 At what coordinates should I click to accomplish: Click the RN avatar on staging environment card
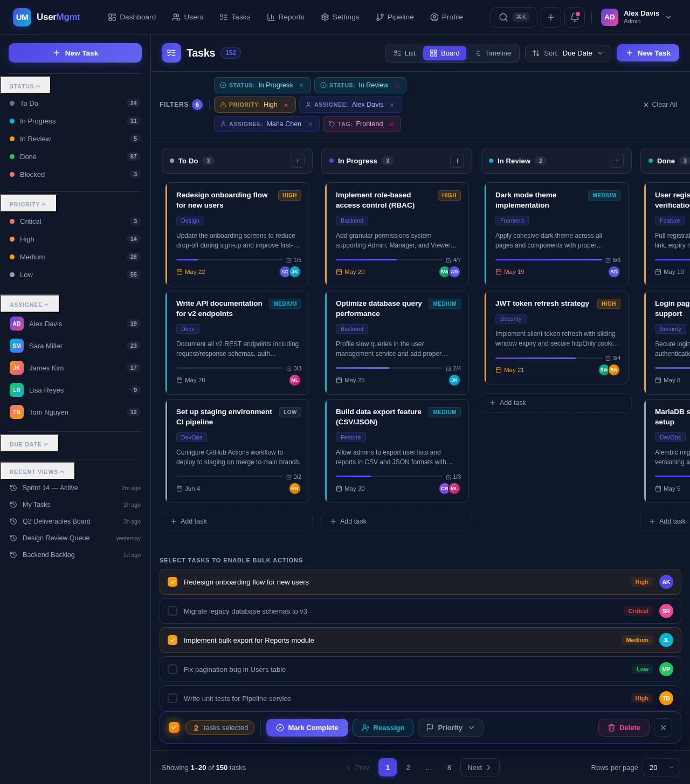[x=295, y=489]
